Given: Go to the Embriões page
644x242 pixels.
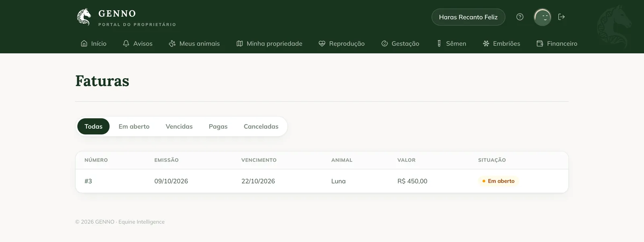Looking at the screenshot, I should pos(502,44).
